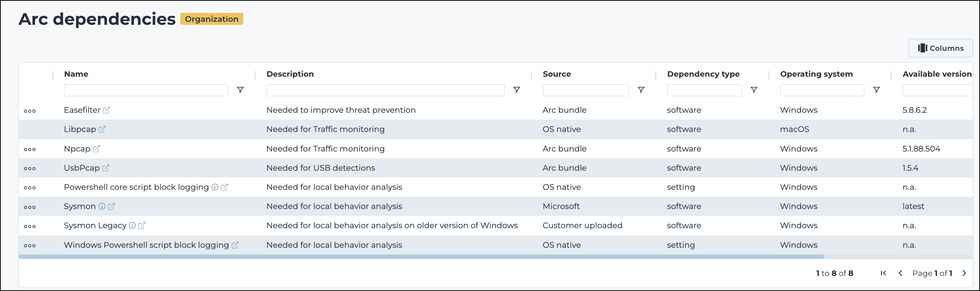Open the Dependency type column filter icon

tap(754, 90)
